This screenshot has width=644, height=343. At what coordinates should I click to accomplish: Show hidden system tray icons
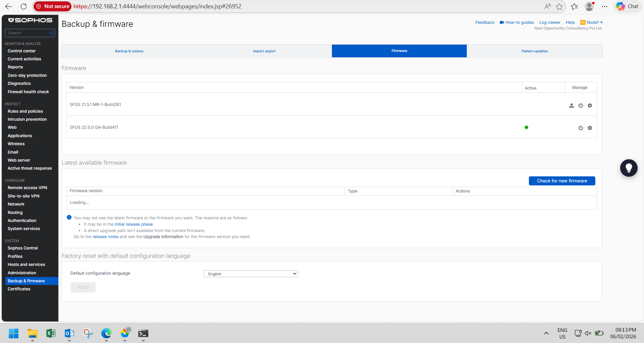tap(546, 333)
